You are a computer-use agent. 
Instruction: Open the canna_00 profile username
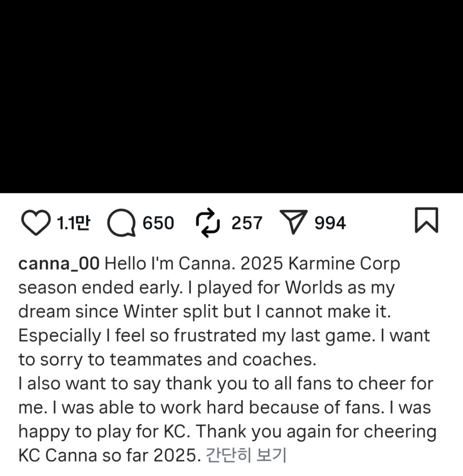tap(59, 264)
